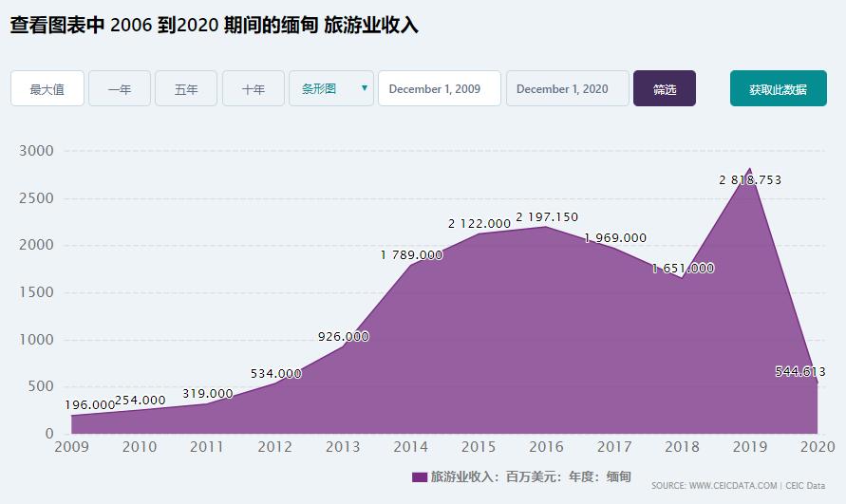846x504 pixels.
Task: Click the 926.000 data label
Action: click(x=344, y=337)
